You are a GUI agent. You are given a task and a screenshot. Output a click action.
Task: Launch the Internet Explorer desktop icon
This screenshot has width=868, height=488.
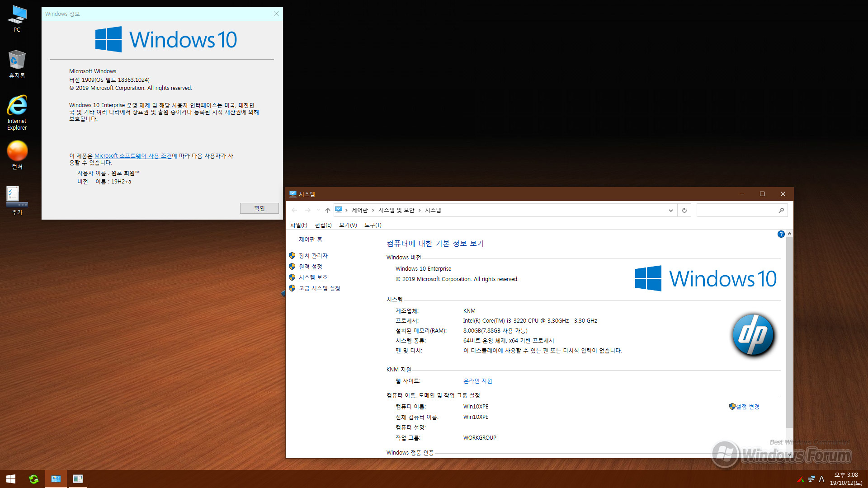(x=17, y=113)
